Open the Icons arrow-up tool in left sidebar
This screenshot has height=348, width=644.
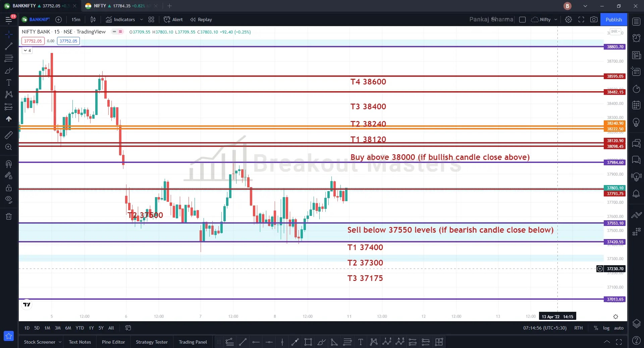9,119
